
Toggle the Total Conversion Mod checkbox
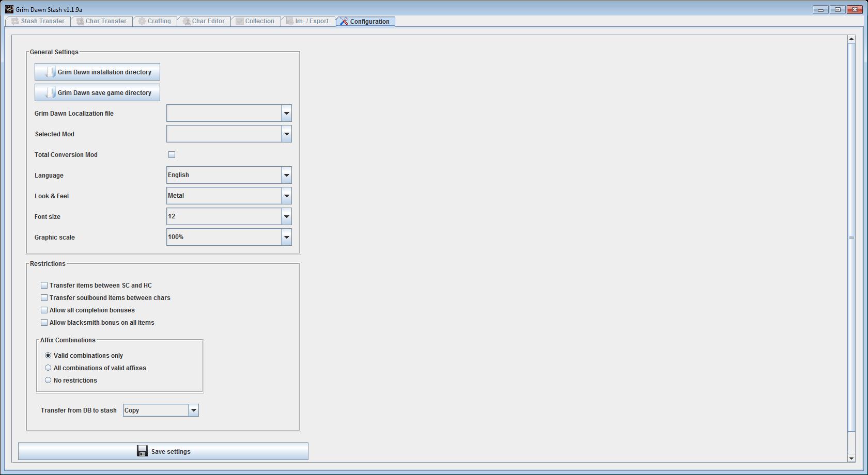(x=172, y=154)
